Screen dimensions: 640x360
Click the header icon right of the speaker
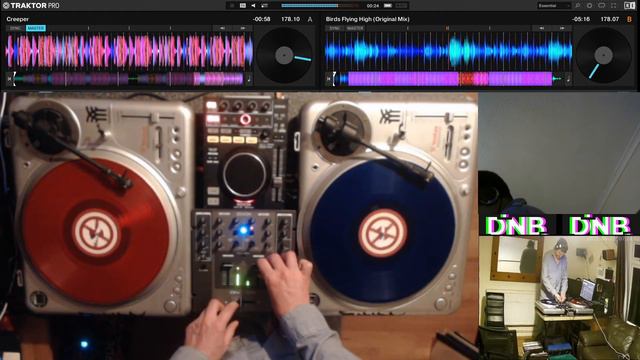pos(264,6)
